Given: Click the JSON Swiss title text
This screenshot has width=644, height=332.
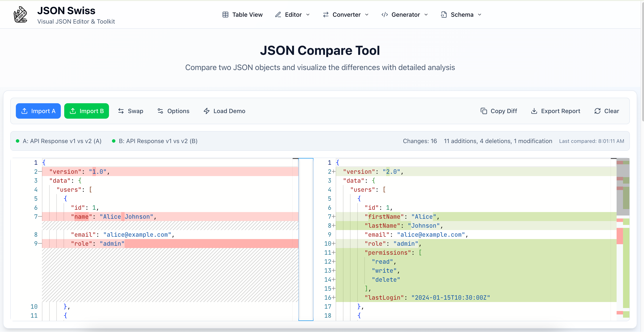Looking at the screenshot, I should 66,11.
